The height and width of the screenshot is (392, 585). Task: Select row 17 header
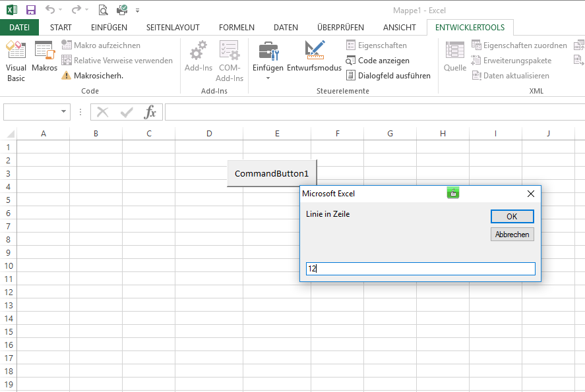coord(9,358)
